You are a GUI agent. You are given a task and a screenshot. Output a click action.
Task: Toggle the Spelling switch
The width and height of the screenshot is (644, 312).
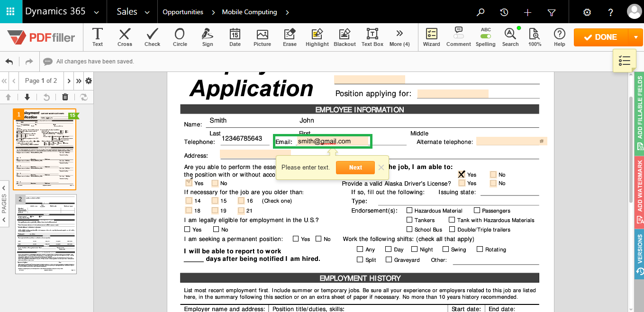point(486,37)
